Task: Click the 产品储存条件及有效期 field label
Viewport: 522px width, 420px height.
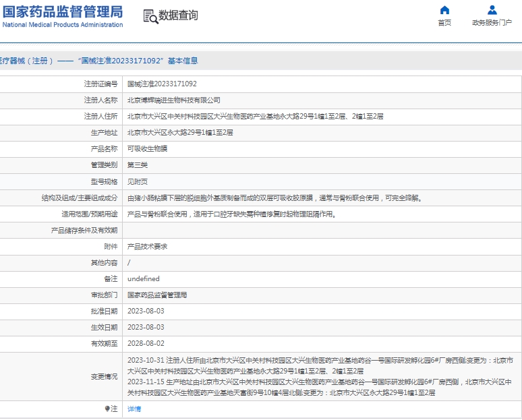Action: coord(84,231)
